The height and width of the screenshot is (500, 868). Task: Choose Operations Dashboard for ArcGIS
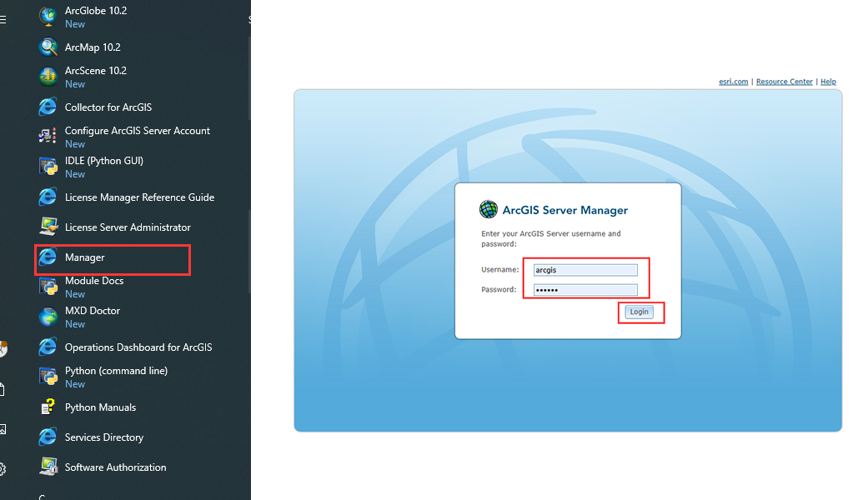(x=138, y=347)
